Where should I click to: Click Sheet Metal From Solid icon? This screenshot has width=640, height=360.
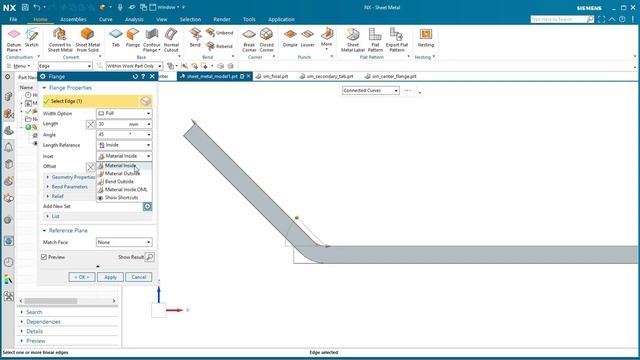pyautogui.click(x=88, y=40)
